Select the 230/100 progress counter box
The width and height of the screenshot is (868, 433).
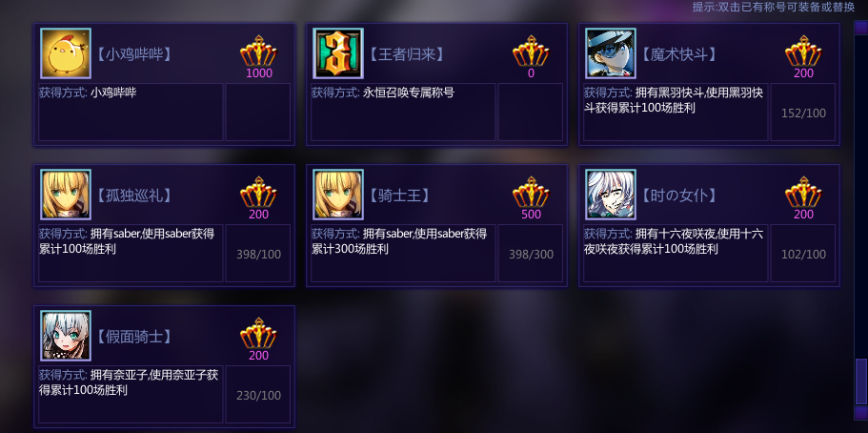coord(258,395)
